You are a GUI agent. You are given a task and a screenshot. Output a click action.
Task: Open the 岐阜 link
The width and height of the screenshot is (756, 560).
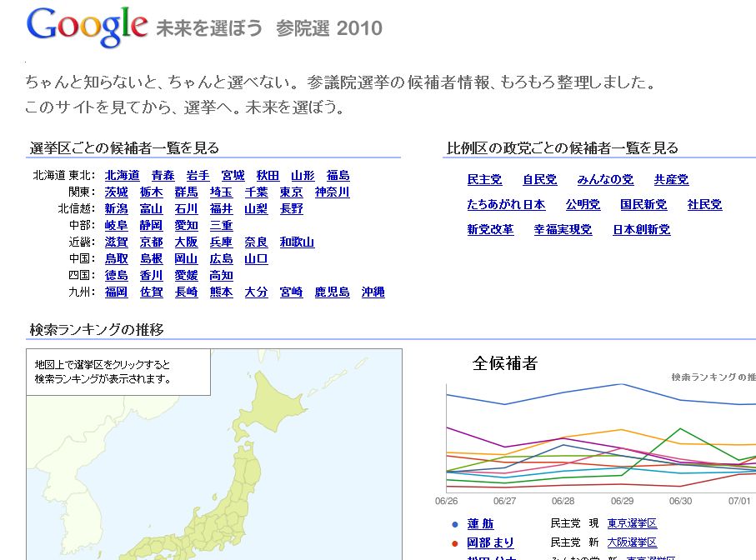click(116, 226)
